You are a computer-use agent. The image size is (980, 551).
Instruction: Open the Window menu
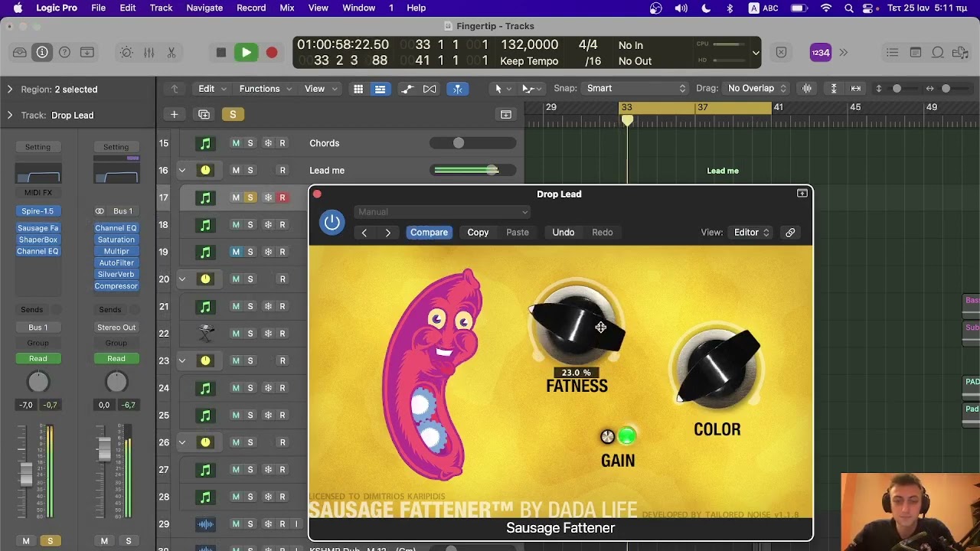point(358,8)
